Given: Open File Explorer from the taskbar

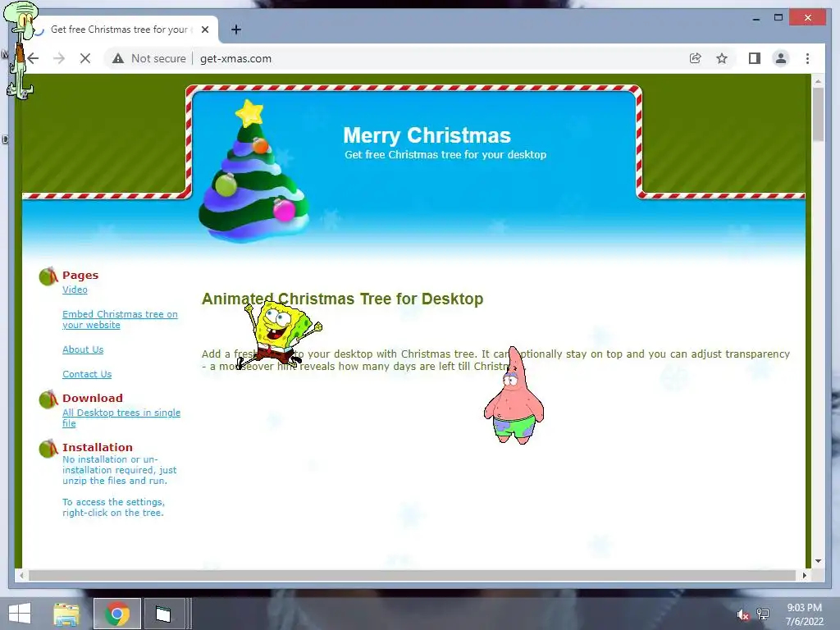Looking at the screenshot, I should click(66, 614).
